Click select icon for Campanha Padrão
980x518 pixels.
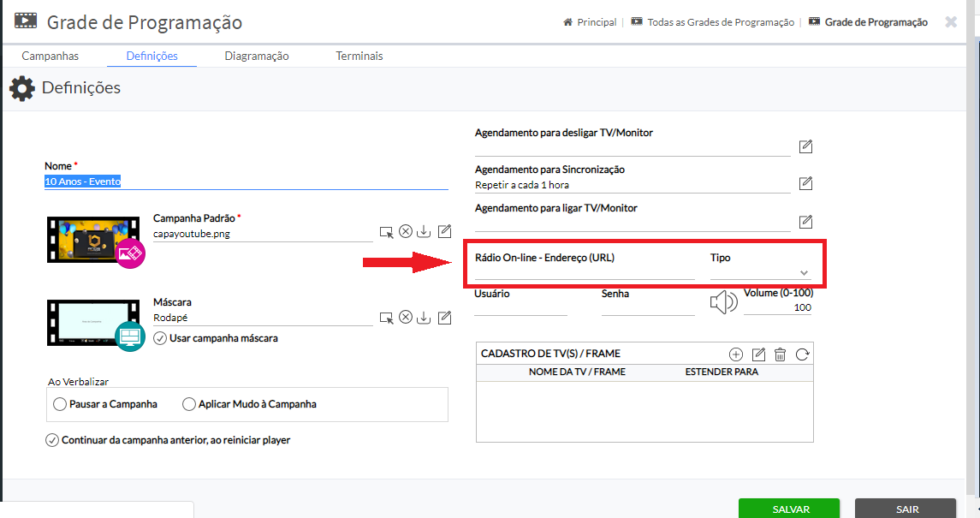[387, 232]
